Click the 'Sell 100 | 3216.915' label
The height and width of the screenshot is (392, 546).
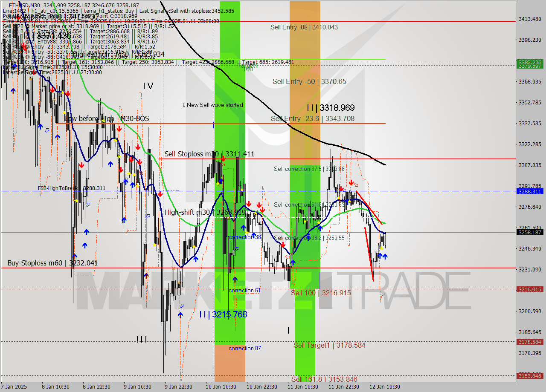[321, 293]
